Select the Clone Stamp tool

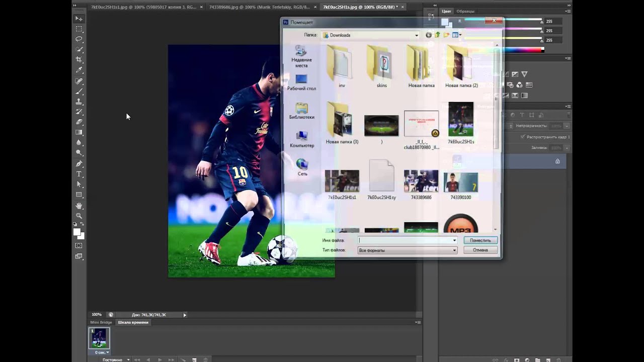coord(79,102)
